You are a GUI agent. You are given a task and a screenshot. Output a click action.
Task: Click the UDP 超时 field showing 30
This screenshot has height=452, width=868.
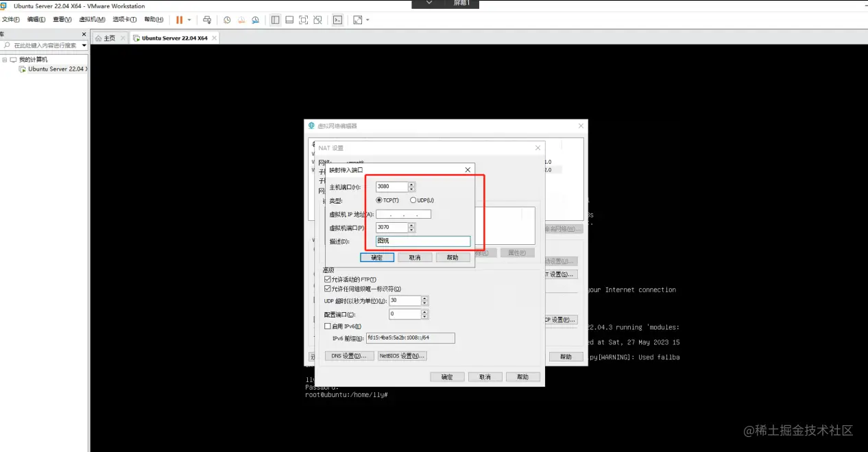[x=405, y=301]
